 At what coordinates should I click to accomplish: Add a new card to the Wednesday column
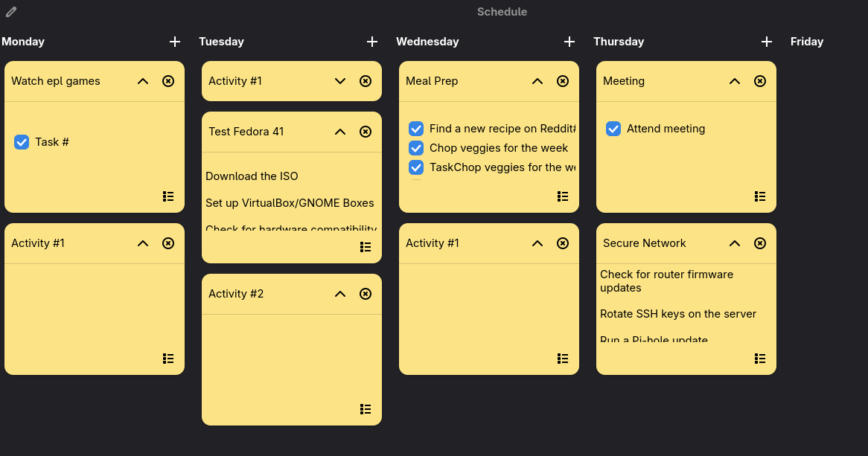[569, 42]
